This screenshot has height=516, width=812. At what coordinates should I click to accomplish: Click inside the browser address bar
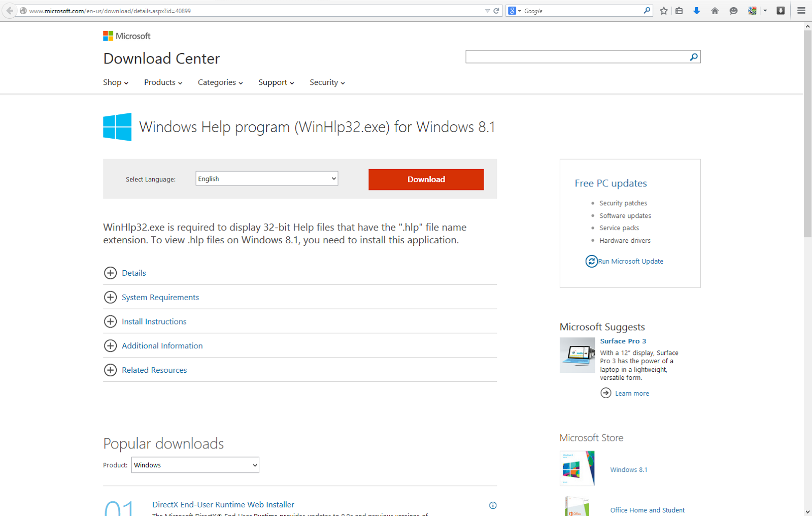(203, 10)
